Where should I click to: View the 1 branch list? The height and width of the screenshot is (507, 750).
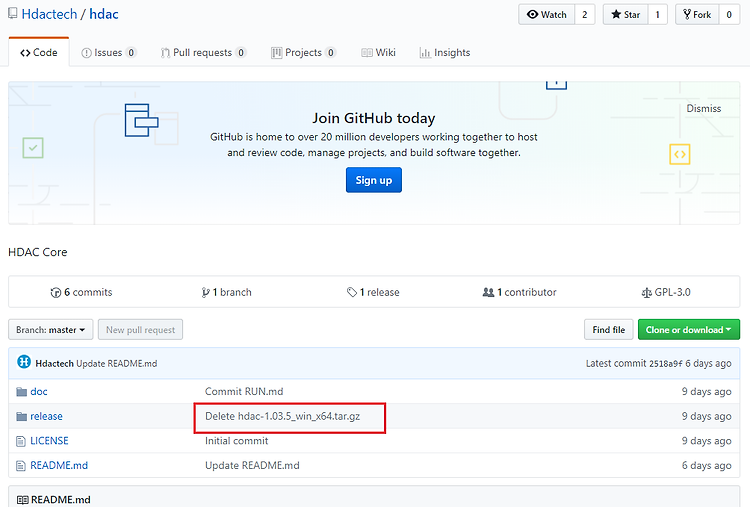coord(227,292)
